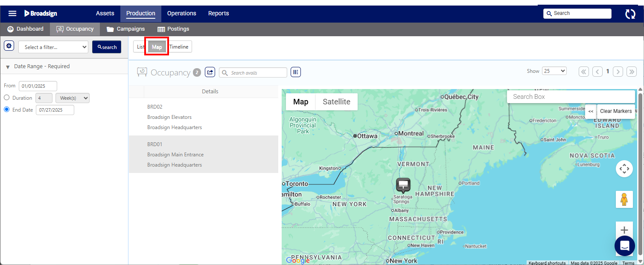The width and height of the screenshot is (644, 265).
Task: Open the chat support bubble
Action: pos(625,246)
